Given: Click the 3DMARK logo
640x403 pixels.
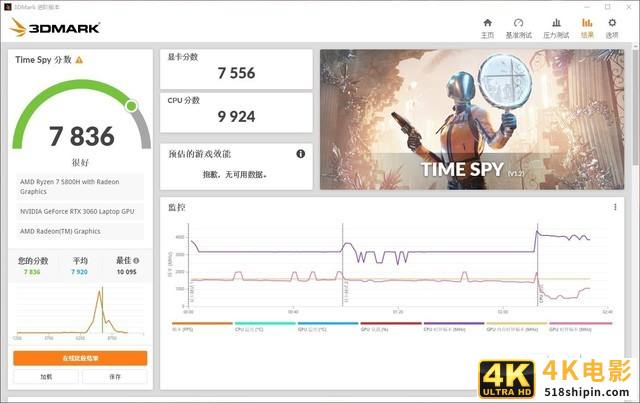Looking at the screenshot, I should click(54, 27).
